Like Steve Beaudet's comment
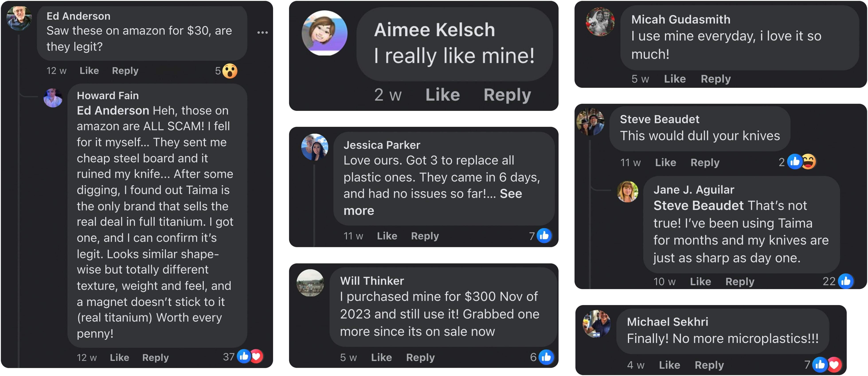The image size is (868, 376). [665, 163]
